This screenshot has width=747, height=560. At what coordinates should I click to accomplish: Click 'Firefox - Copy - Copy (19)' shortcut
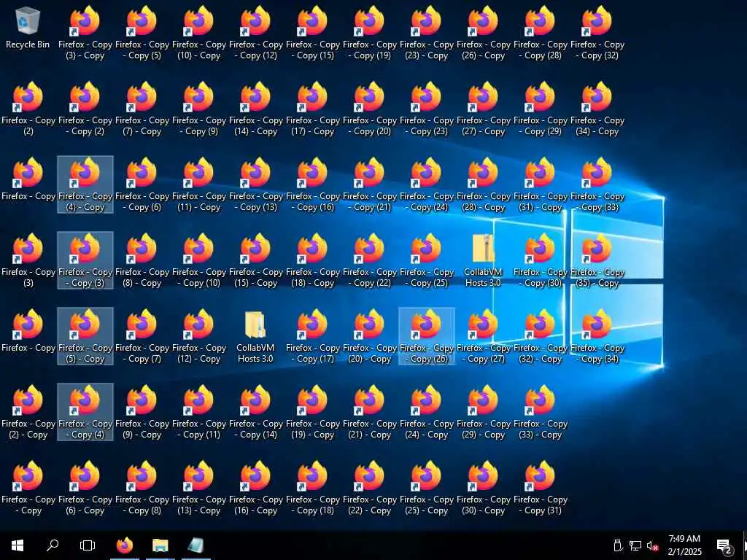[x=370, y=34]
